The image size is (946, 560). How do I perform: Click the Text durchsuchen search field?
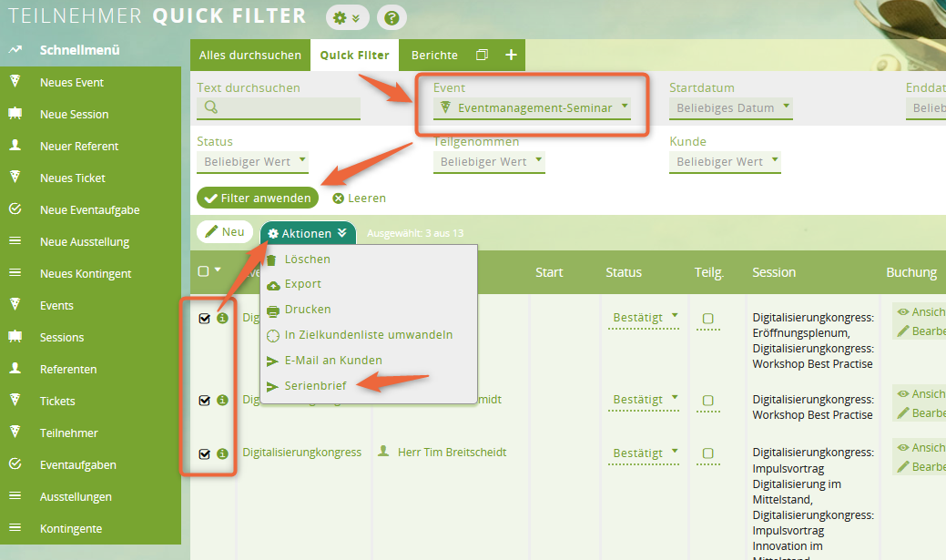click(x=279, y=107)
